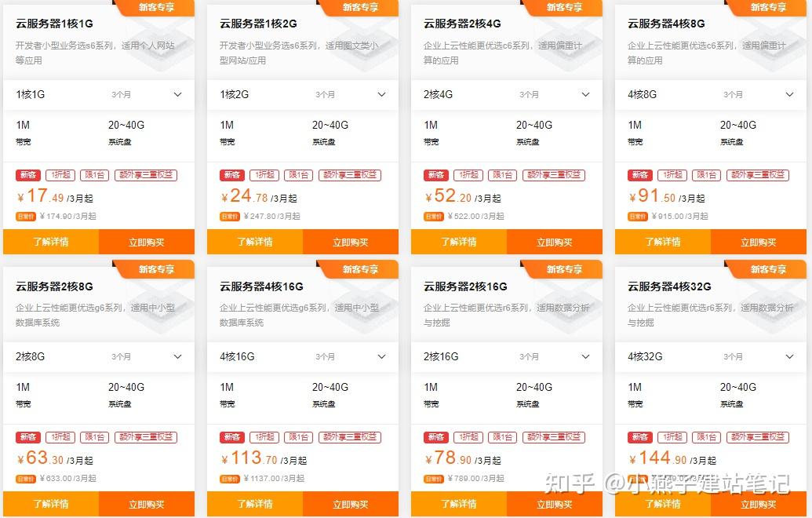Expand the 2核16G spec dropdown
This screenshot has width=812, height=518.
(507, 357)
